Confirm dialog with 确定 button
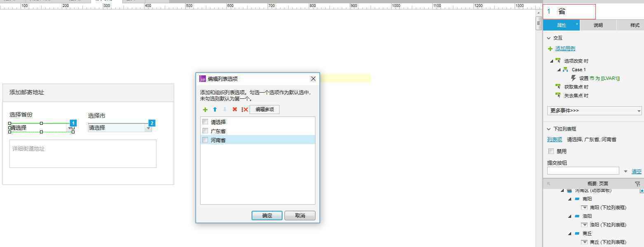The image size is (644, 247). pos(267,215)
